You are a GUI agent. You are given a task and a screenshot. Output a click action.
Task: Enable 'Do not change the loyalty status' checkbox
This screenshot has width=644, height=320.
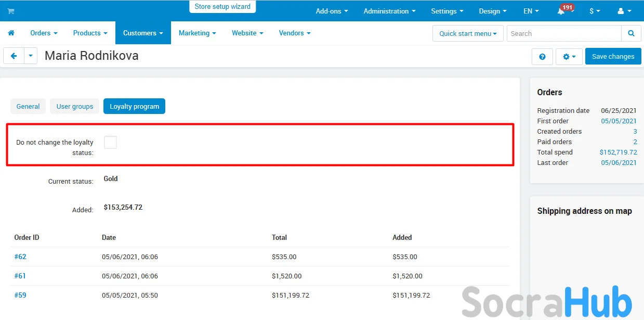coord(110,142)
